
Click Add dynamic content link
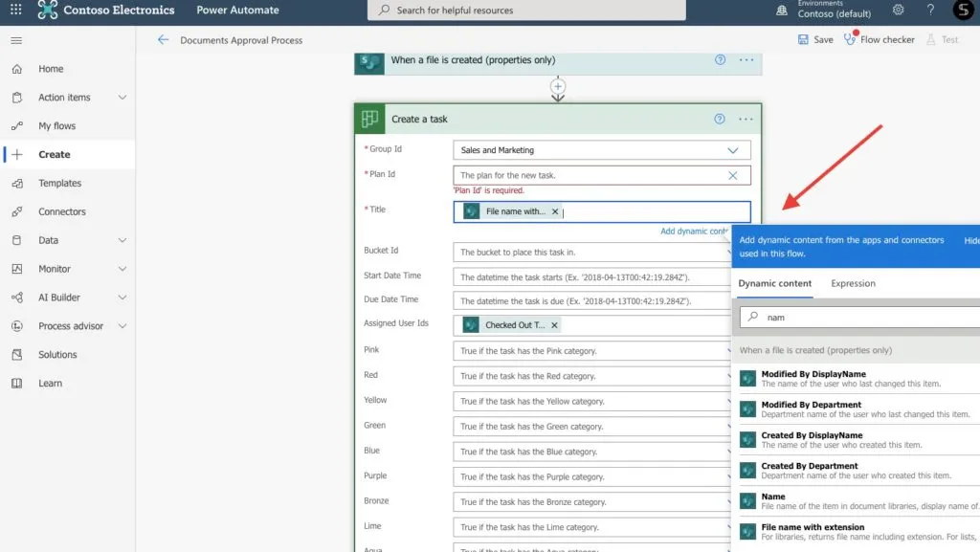pos(694,232)
